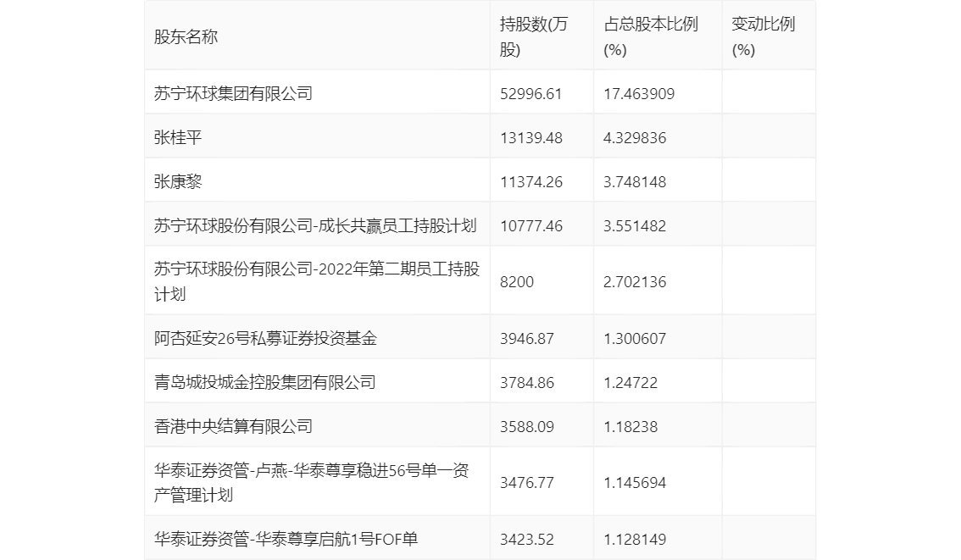Image resolution: width=961 pixels, height=560 pixels.
Task: Select 香港中央结算有限公司 row name
Action: point(233,426)
